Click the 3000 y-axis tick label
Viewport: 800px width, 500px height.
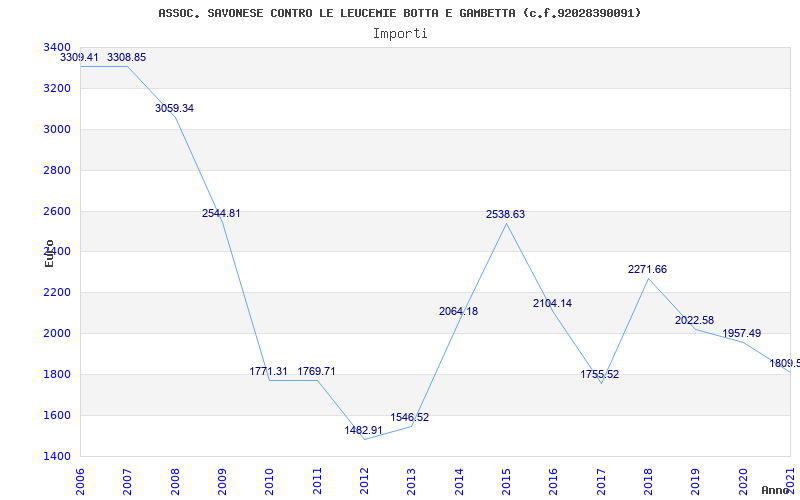point(58,129)
